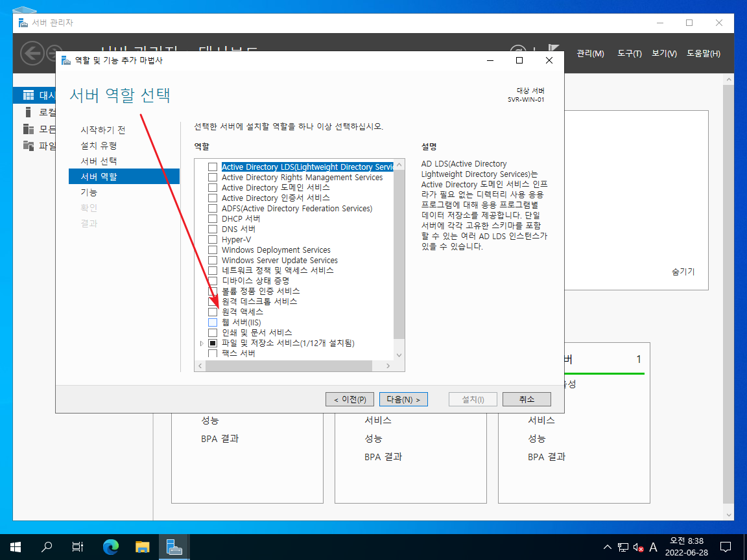Click BPA 결과 in first dashboard tile

[220, 439]
